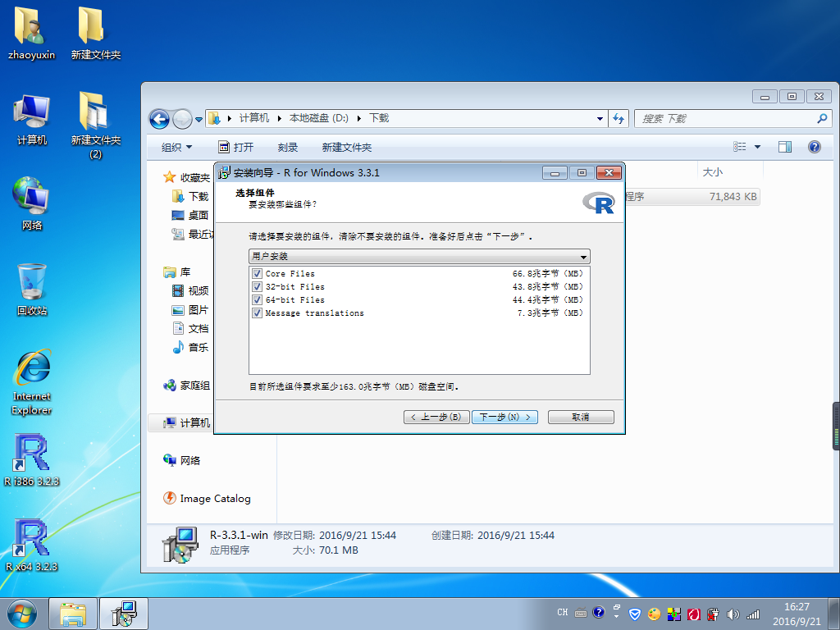Select 图片 library in the navigation pane
Screen dimensions: 840x630
[190, 309]
